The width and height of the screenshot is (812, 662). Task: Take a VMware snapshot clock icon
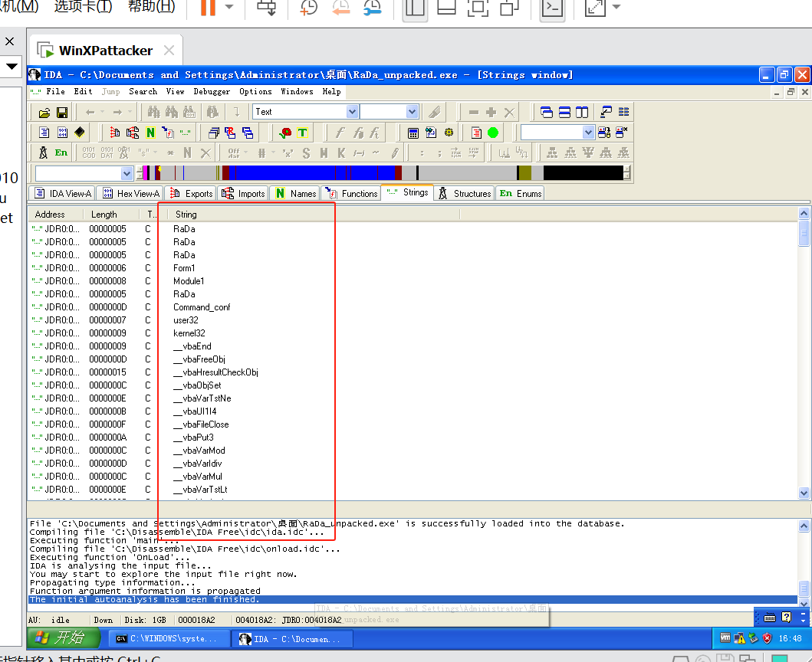coord(309,7)
